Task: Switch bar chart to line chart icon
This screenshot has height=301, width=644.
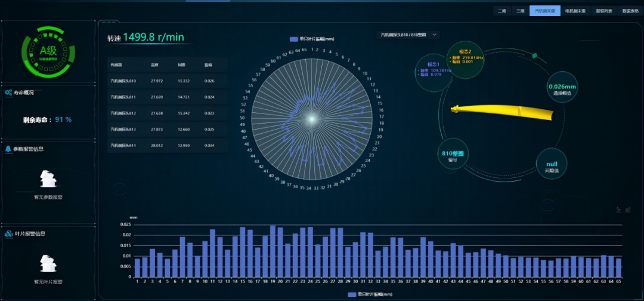Action: pyautogui.click(x=618, y=210)
